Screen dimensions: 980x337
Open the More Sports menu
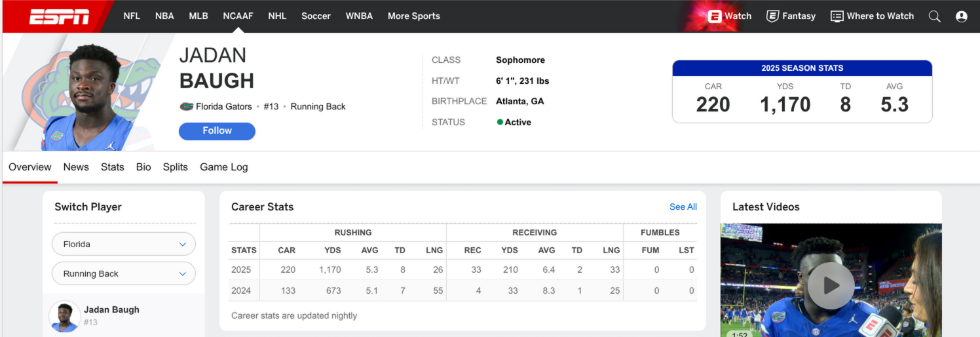coord(413,16)
